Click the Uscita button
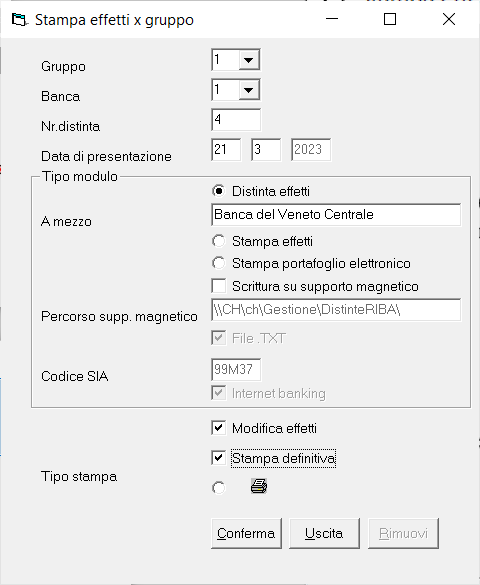480x585 pixels. click(324, 533)
